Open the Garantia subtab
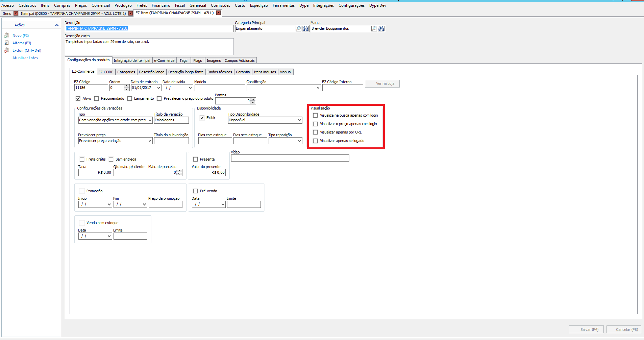This screenshot has height=340, width=644. point(243,72)
